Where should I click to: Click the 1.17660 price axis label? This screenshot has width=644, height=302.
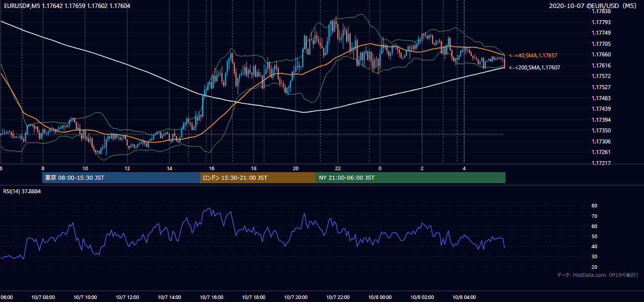(x=601, y=54)
